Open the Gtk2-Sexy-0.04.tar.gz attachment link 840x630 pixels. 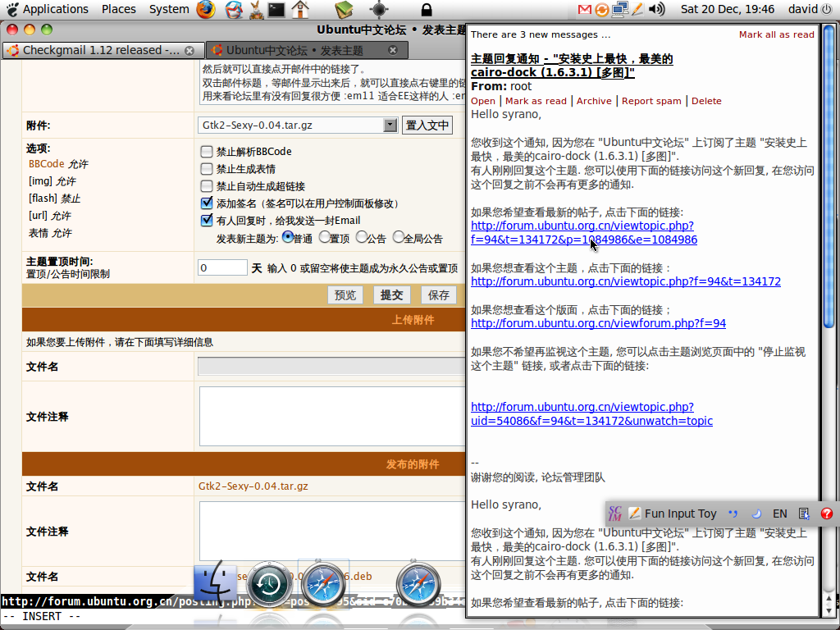pos(253,486)
